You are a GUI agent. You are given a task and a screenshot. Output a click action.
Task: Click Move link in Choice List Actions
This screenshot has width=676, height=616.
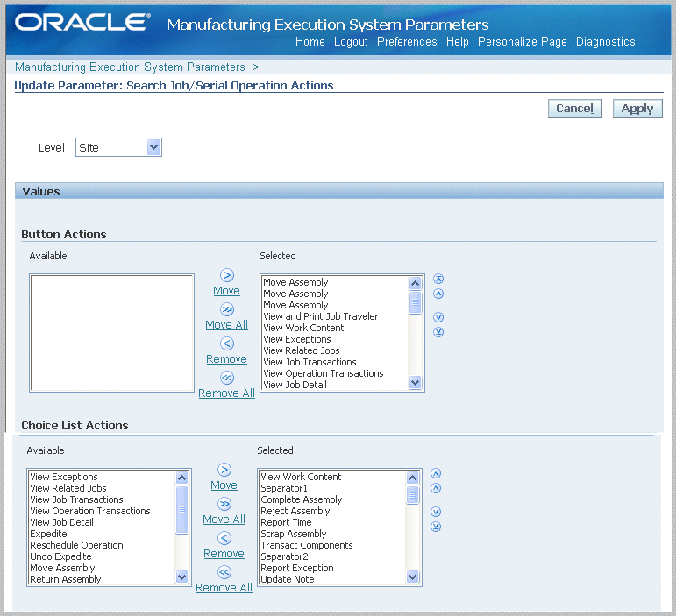224,485
